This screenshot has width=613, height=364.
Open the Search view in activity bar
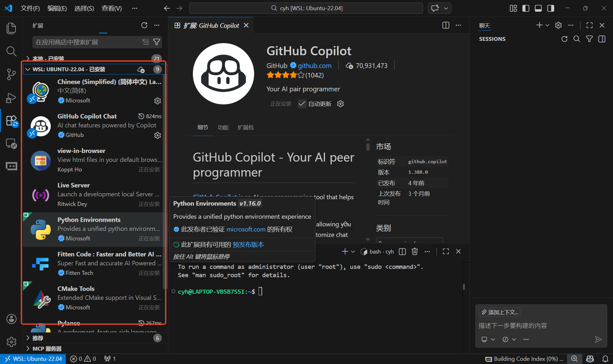11,51
